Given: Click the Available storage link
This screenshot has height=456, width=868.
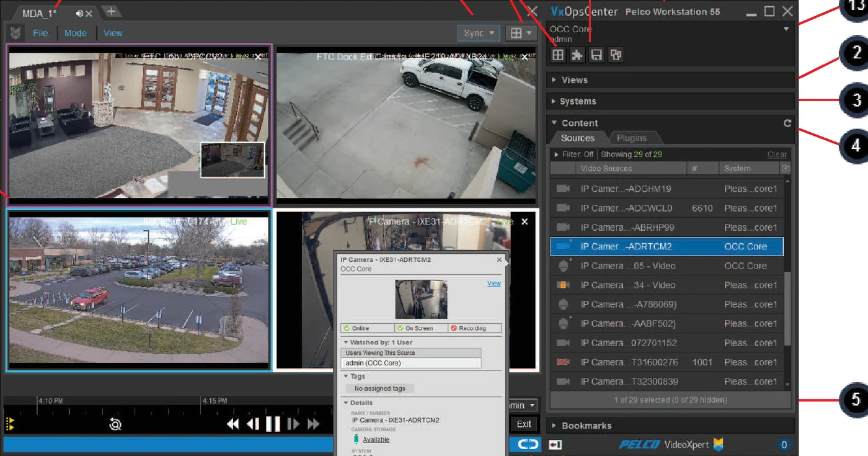Looking at the screenshot, I should point(376,439).
